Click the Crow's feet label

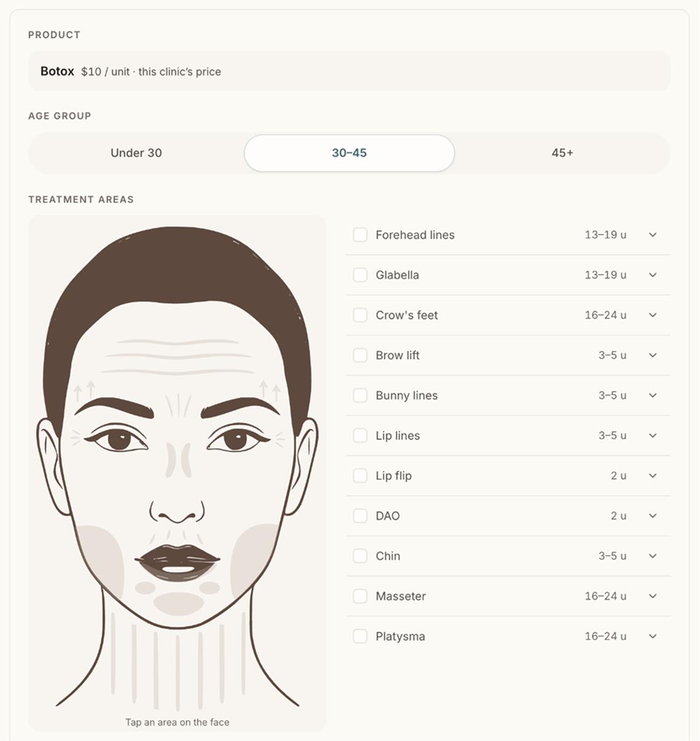407,315
